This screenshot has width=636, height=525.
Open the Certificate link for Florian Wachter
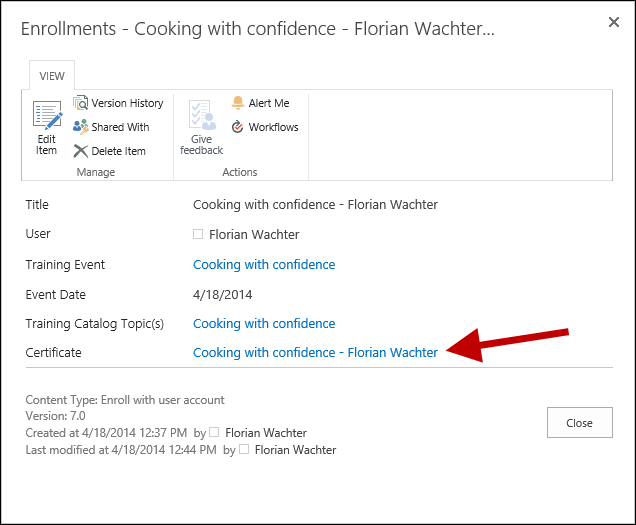(315, 353)
